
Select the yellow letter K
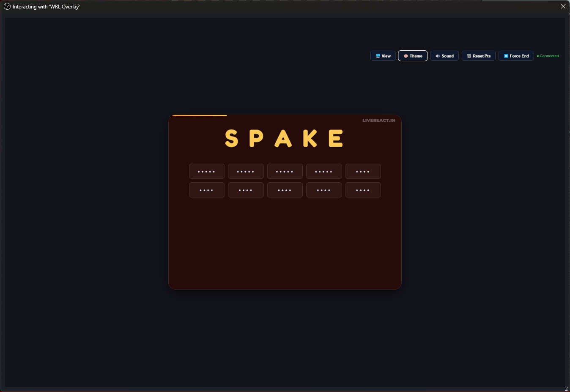point(310,138)
